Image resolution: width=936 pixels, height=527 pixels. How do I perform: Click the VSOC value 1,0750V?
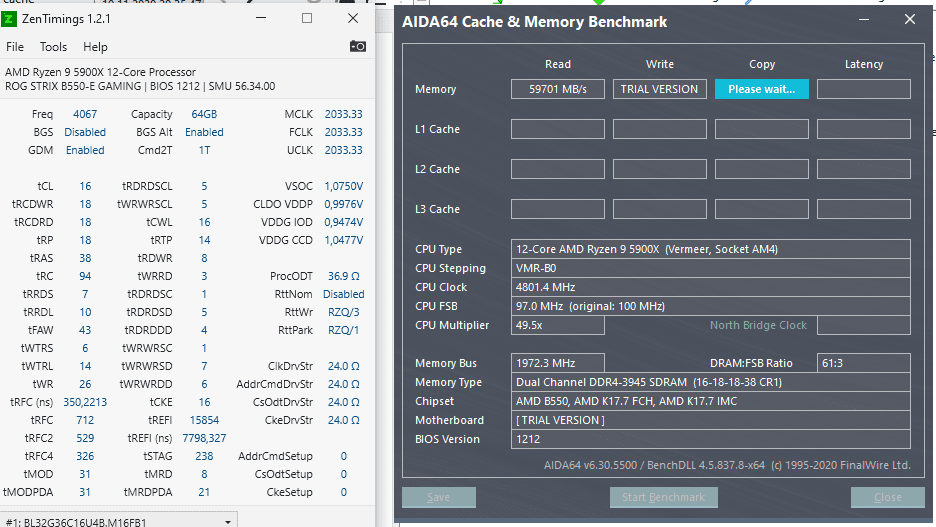(343, 186)
